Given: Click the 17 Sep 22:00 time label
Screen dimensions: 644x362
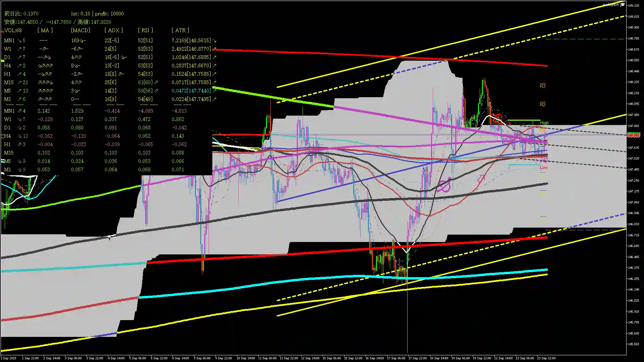Looking at the screenshot, I should click(417, 358).
